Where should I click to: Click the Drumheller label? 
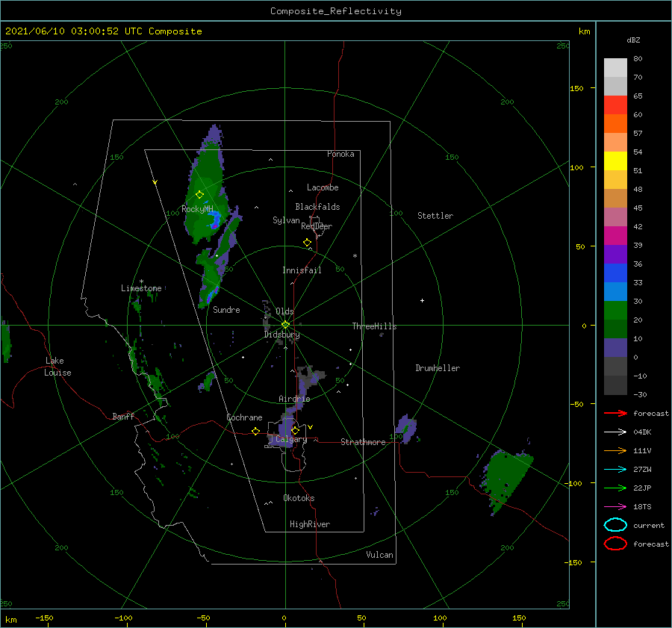(x=438, y=368)
